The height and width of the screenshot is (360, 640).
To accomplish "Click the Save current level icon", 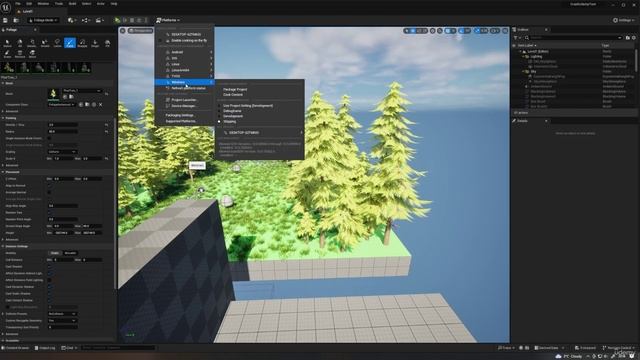I will point(5,20).
